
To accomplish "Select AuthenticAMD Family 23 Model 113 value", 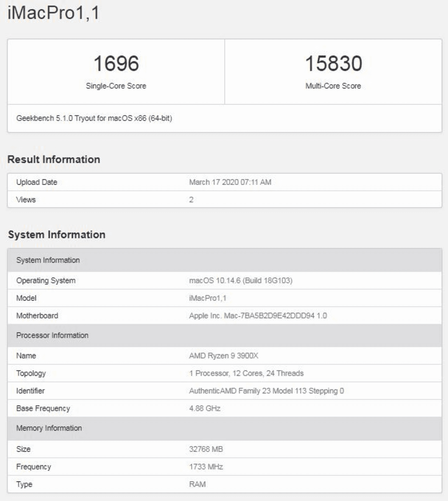I will pos(267,391).
